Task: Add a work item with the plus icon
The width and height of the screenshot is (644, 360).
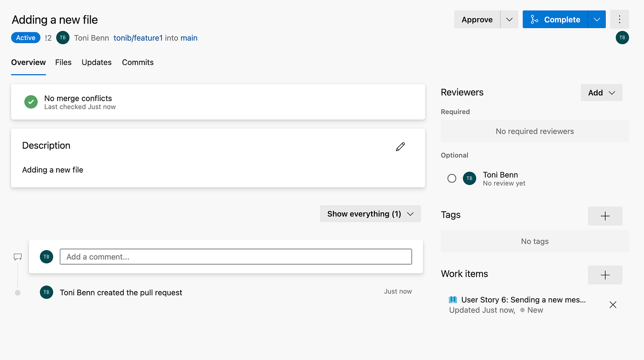Action: click(x=605, y=275)
